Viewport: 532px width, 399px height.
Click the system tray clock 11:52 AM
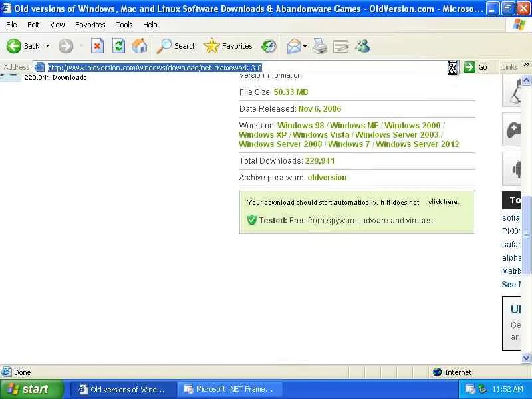pyautogui.click(x=507, y=389)
